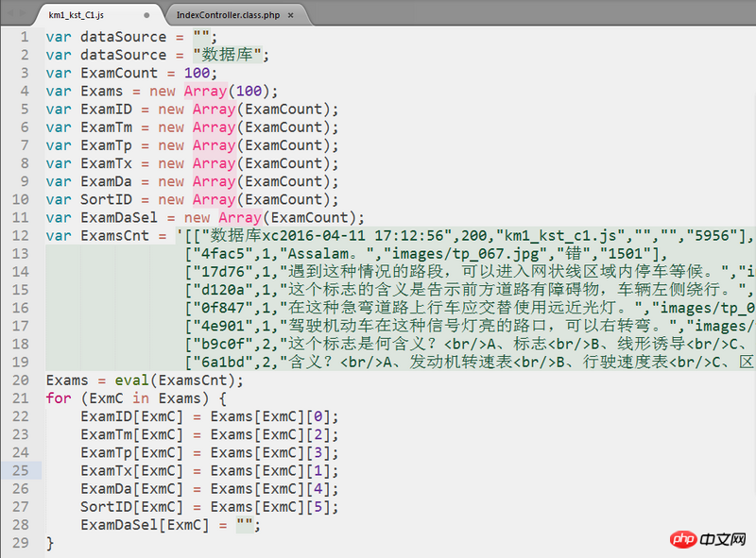Click line number 25 in the gutter
756x558 pixels.
click(x=21, y=470)
